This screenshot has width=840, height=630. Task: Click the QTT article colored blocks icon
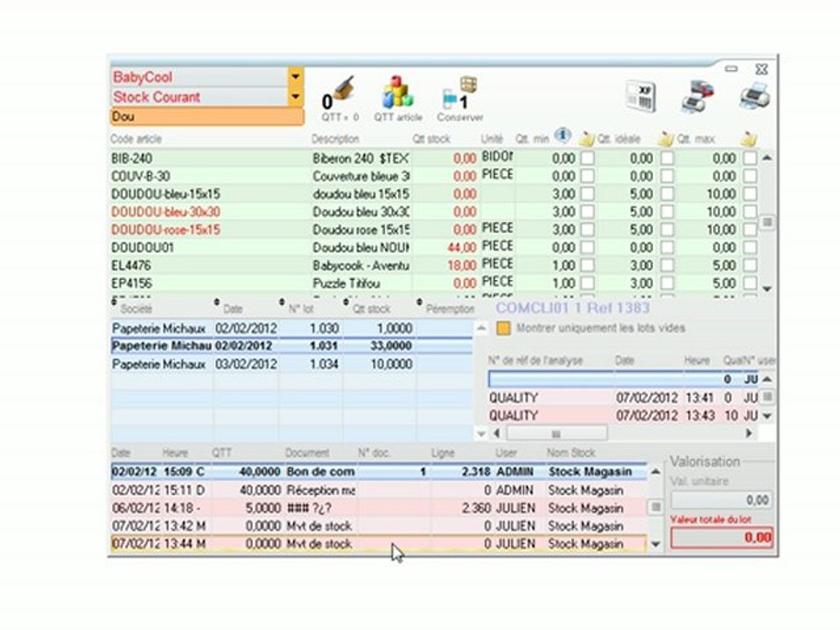pos(397,92)
